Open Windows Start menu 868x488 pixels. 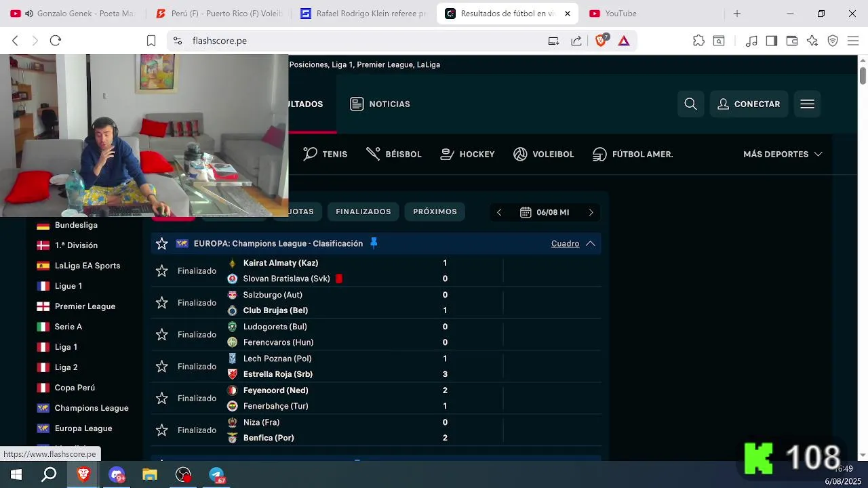tap(16, 474)
